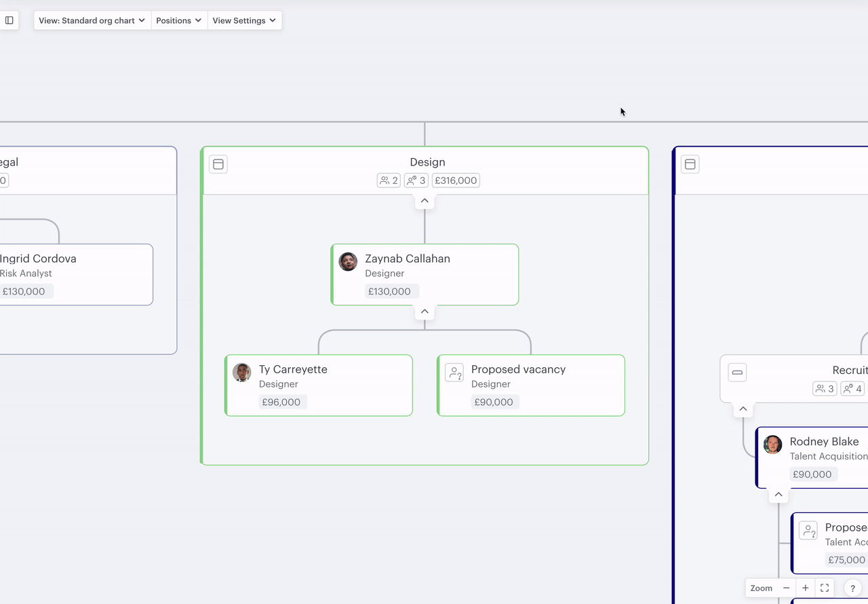This screenshot has width=868, height=604.
Task: Open the Positions dropdown menu
Action: point(179,20)
